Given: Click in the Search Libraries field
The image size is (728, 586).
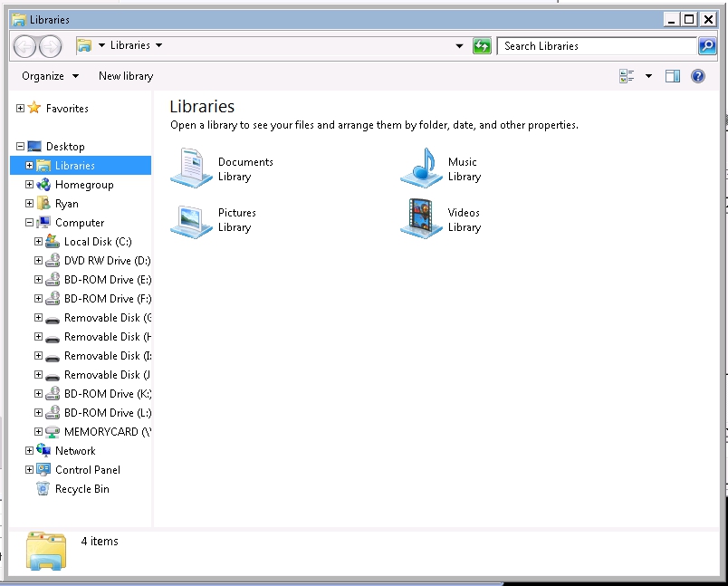Looking at the screenshot, I should click(596, 46).
